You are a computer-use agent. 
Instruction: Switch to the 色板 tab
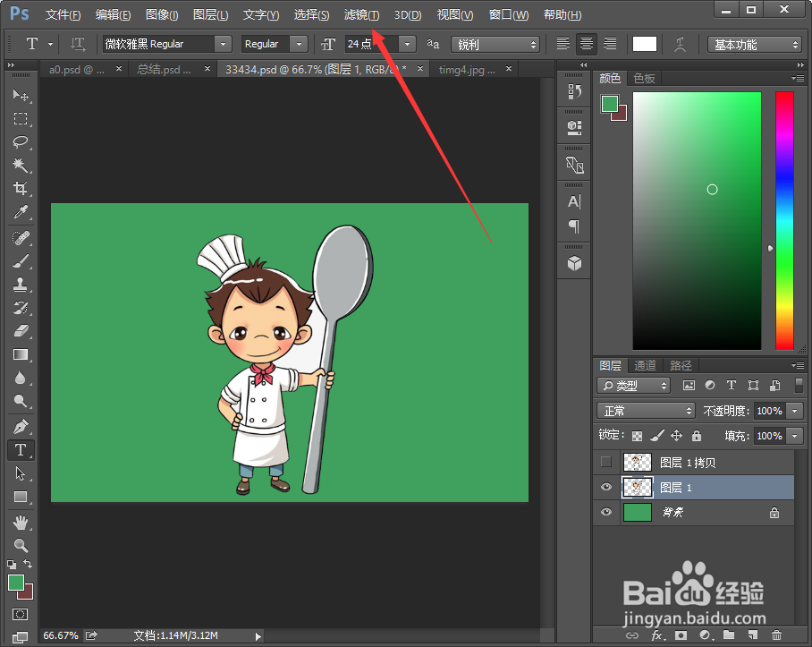(x=644, y=78)
